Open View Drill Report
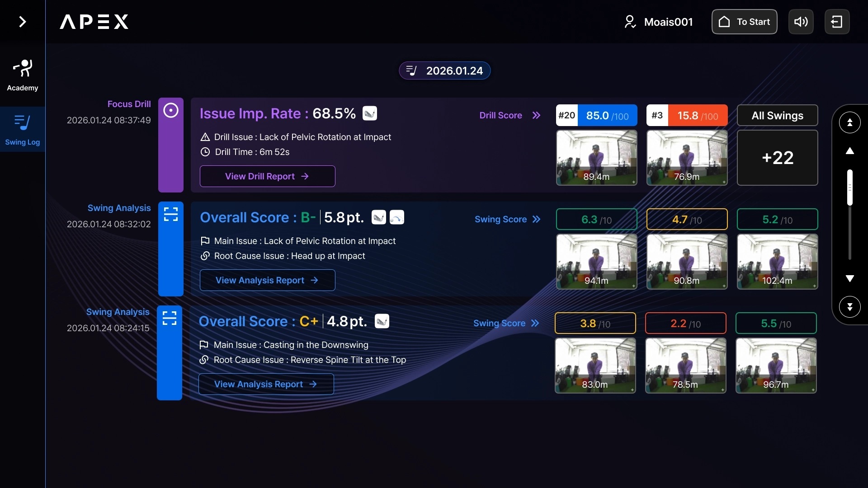This screenshot has height=488, width=868. point(267,176)
